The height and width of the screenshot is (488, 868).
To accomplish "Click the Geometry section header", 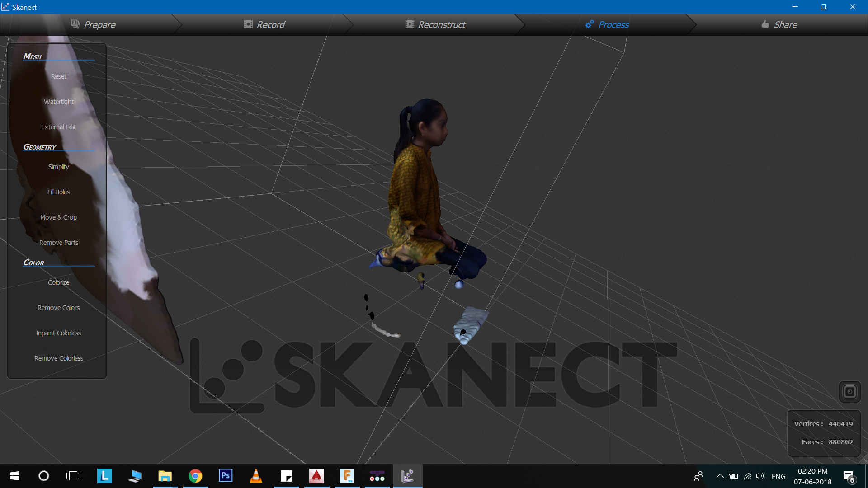I will click(x=40, y=147).
